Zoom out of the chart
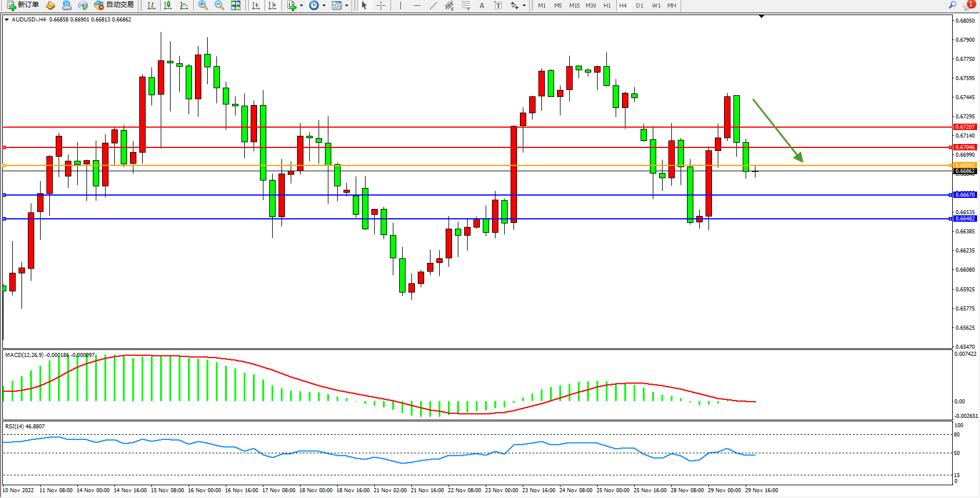Image resolution: width=980 pixels, height=498 pixels. pos(219,5)
